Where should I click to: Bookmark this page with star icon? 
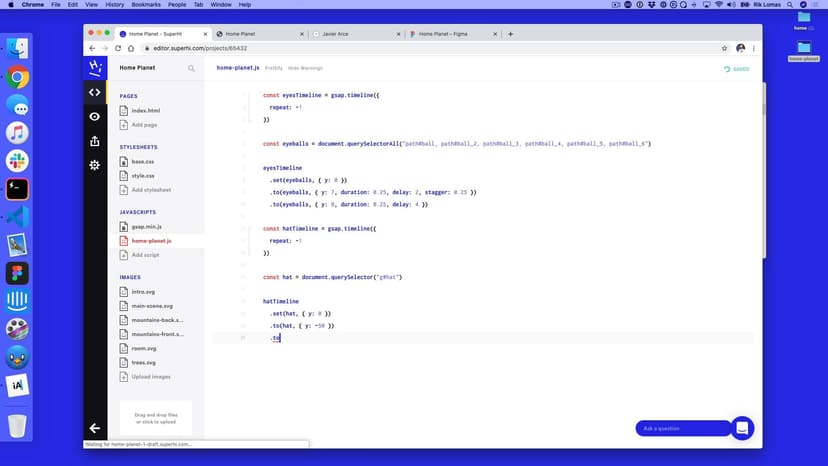(724, 48)
